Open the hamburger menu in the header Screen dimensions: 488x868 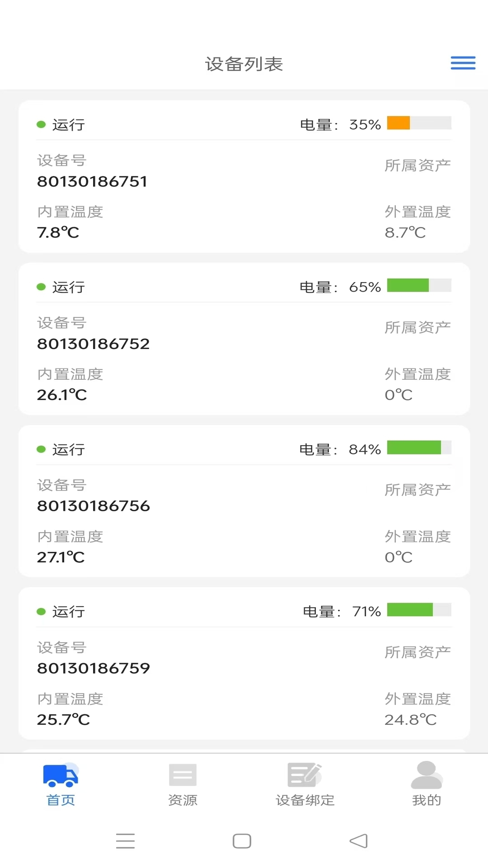(x=463, y=63)
